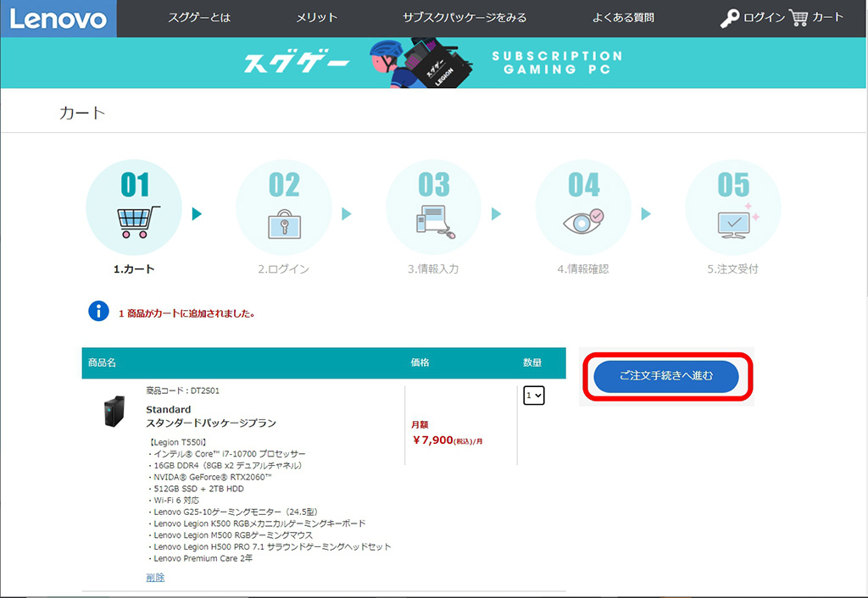Viewport: 868px width, 598px height.
Task: Click the 3.情報入力 step label
Action: (x=433, y=269)
